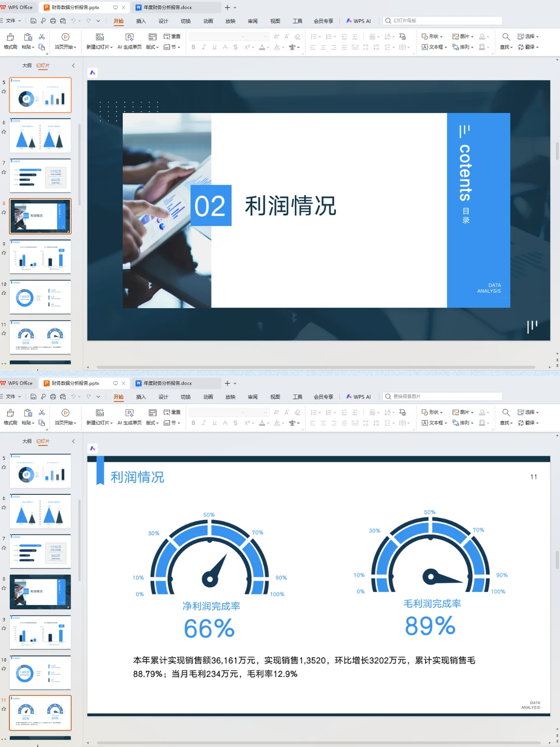Open the 审阅 tab in bottom window

click(x=253, y=397)
